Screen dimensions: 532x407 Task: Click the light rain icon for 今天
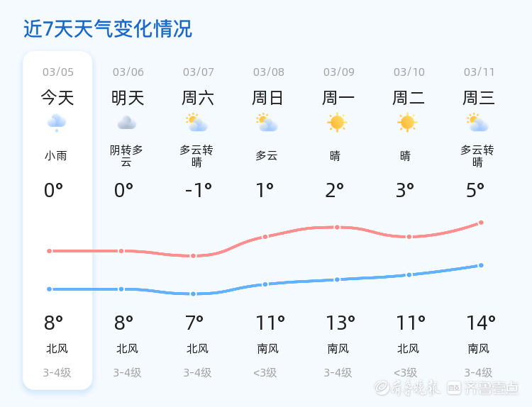tap(57, 123)
